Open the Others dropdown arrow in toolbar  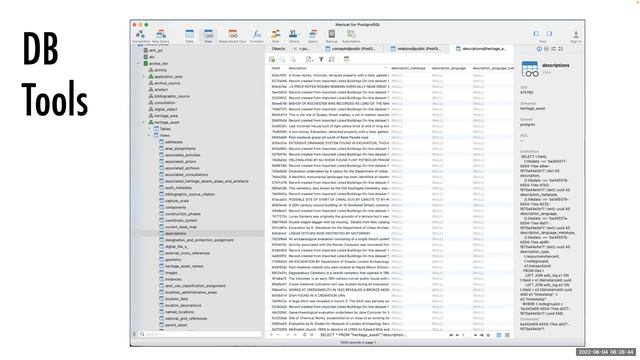(299, 34)
